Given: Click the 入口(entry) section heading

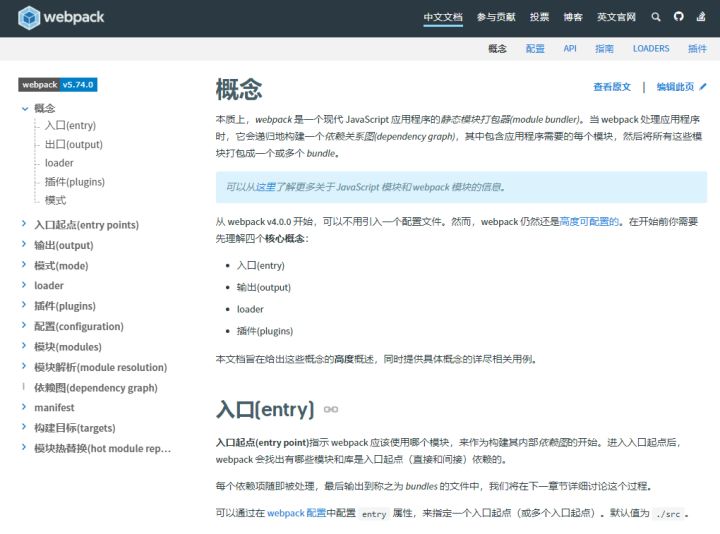Looking at the screenshot, I should pyautogui.click(x=265, y=409).
